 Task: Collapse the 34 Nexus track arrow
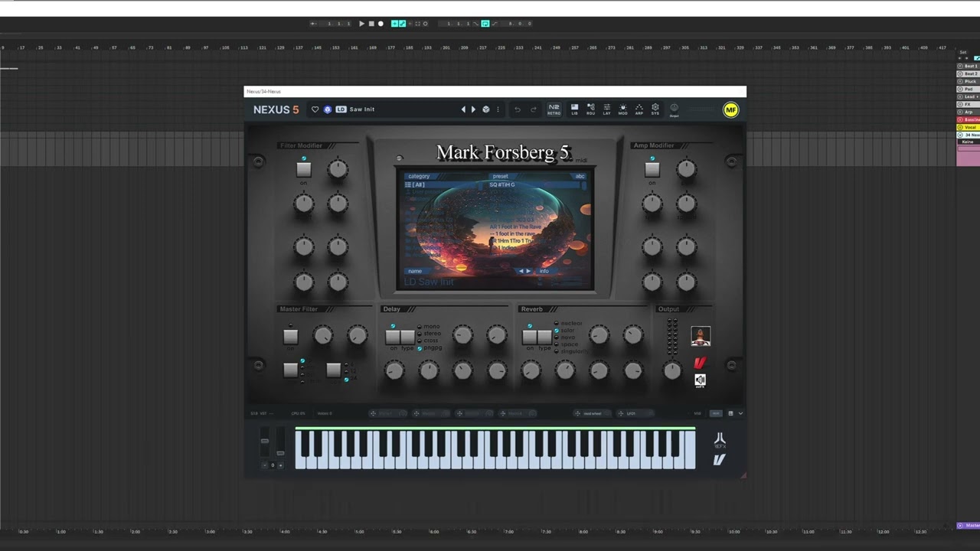click(960, 135)
